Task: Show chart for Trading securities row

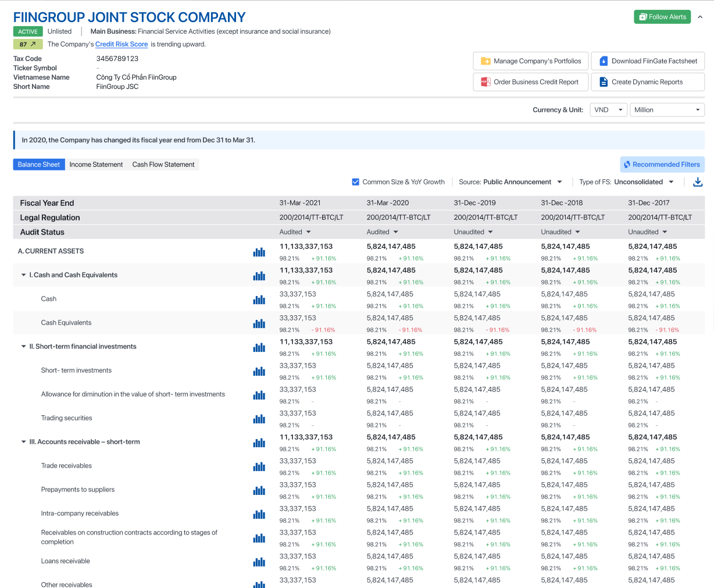Action: pyautogui.click(x=259, y=419)
